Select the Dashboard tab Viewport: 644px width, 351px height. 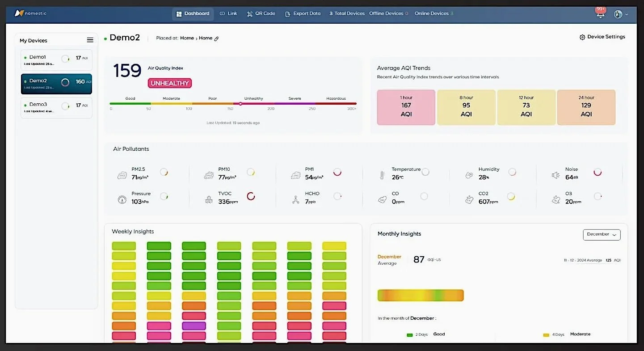(193, 13)
